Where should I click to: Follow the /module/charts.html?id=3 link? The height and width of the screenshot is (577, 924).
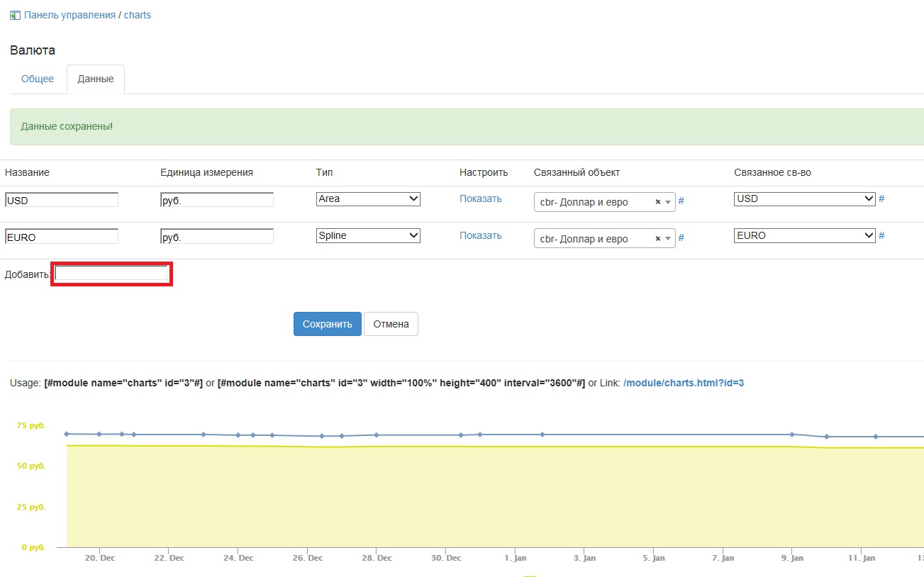pos(683,383)
